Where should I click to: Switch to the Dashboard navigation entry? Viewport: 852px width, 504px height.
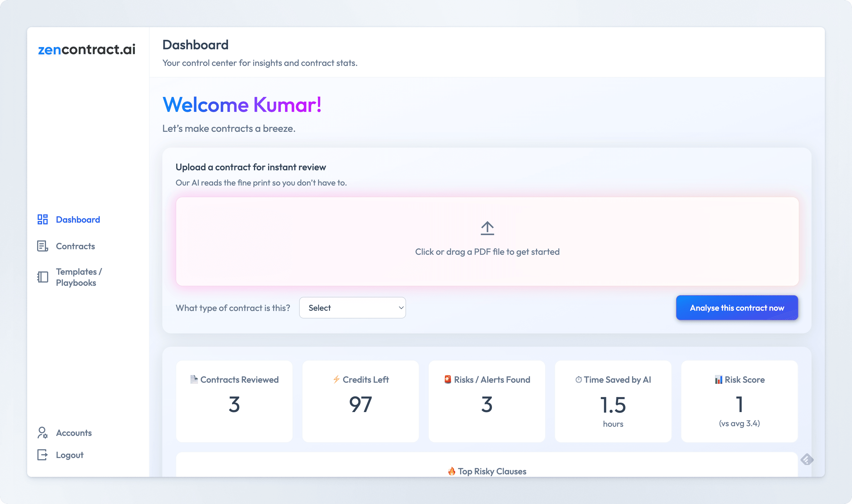coord(78,219)
